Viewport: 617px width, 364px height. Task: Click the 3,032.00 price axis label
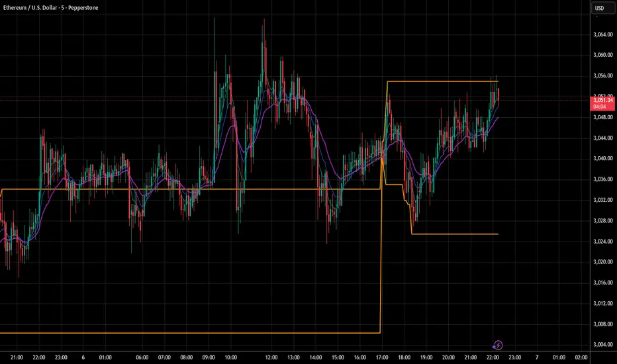pos(603,200)
